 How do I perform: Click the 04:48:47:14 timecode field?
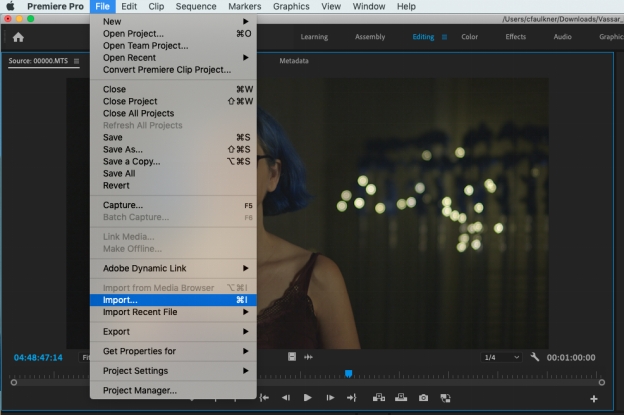[38, 357]
